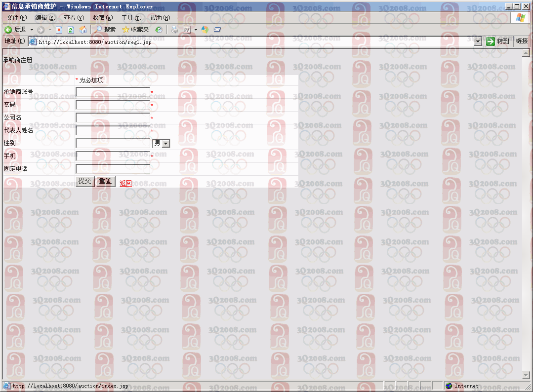Screen dimensions: 533x392
Task: Click the Edit with Word icon
Action: tap(187, 30)
